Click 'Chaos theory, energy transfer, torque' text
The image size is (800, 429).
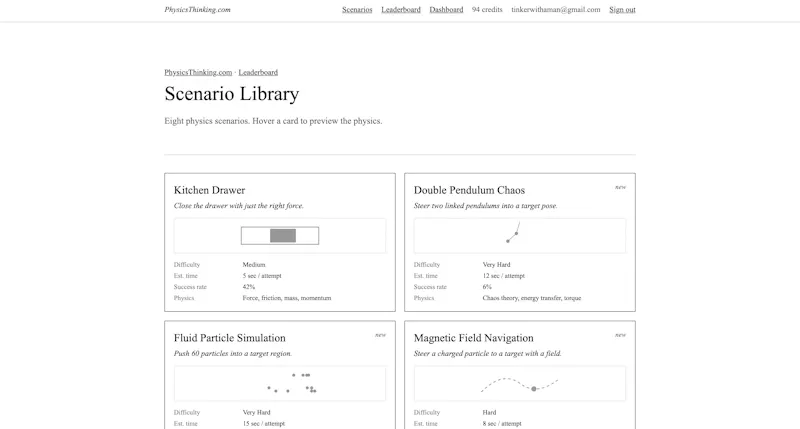tap(532, 298)
